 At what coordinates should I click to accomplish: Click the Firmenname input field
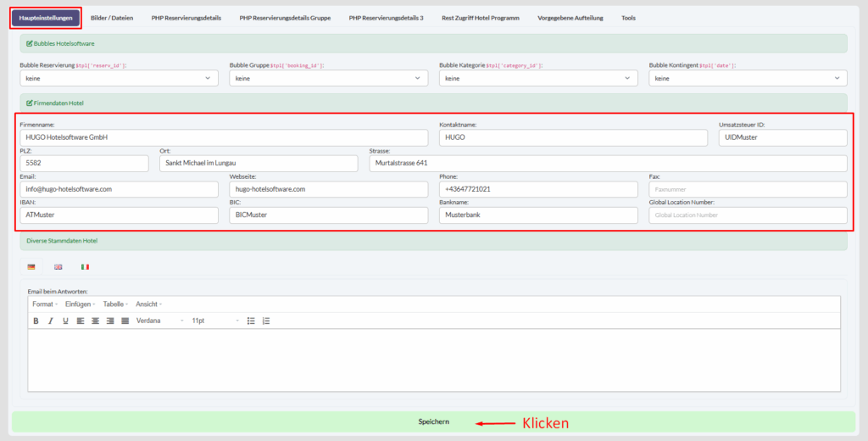[224, 137]
